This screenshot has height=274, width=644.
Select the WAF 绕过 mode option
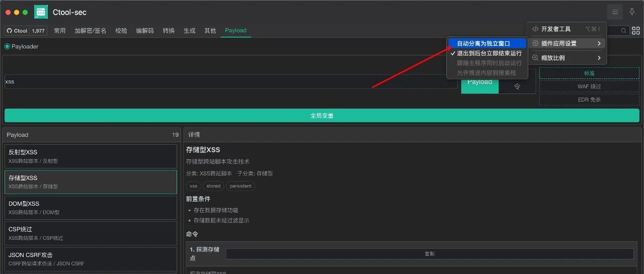point(589,86)
